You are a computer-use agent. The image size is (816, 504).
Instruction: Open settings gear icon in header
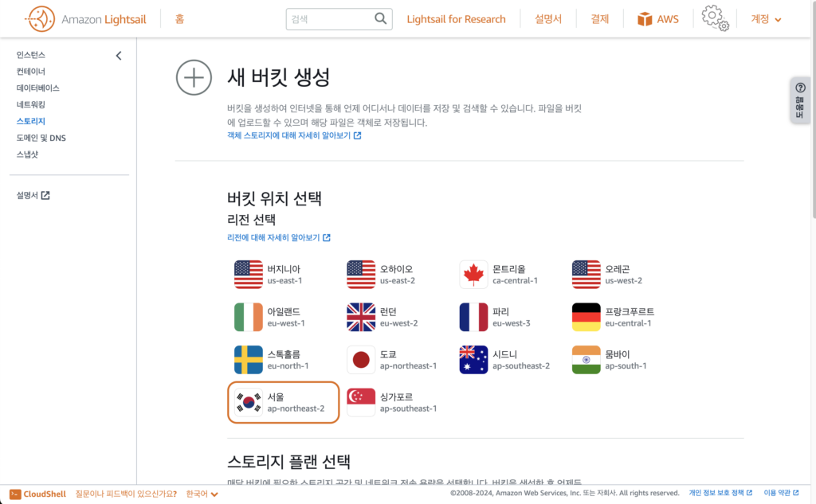715,18
